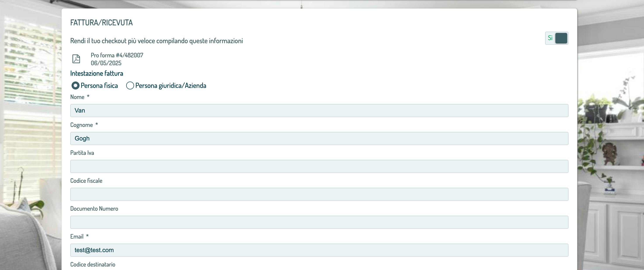Viewport: 644px width, 270px height.
Task: Open the Pro forma PDF document icon
Action: (x=76, y=59)
